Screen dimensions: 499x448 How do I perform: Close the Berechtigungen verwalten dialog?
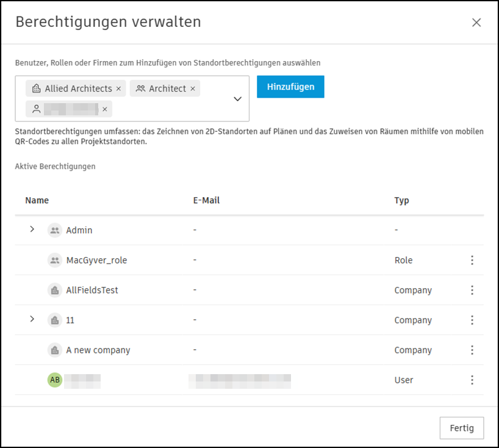point(476,23)
